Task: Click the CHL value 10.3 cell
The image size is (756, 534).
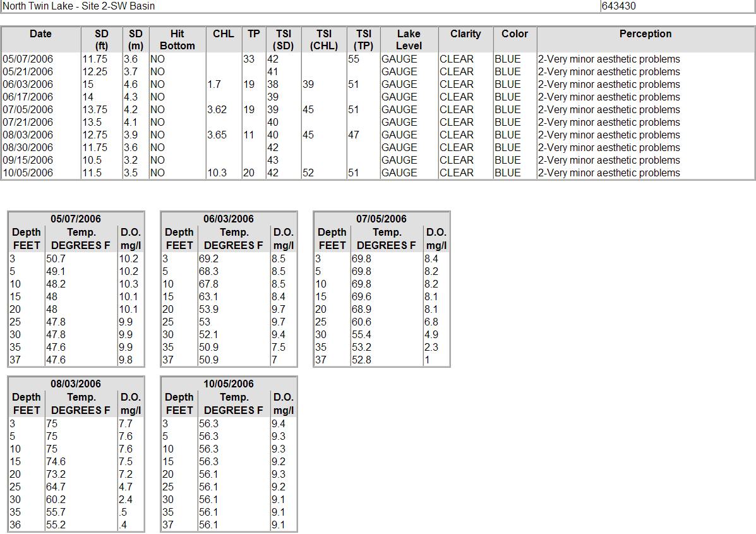Action: coord(217,173)
